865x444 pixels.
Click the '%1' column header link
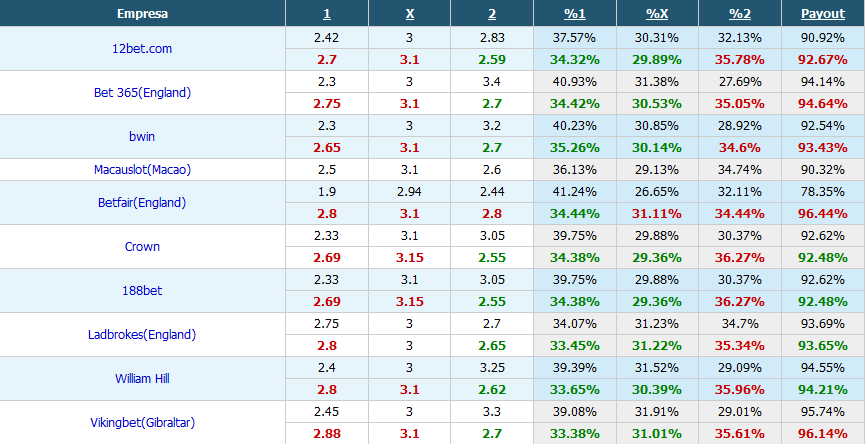coord(574,14)
